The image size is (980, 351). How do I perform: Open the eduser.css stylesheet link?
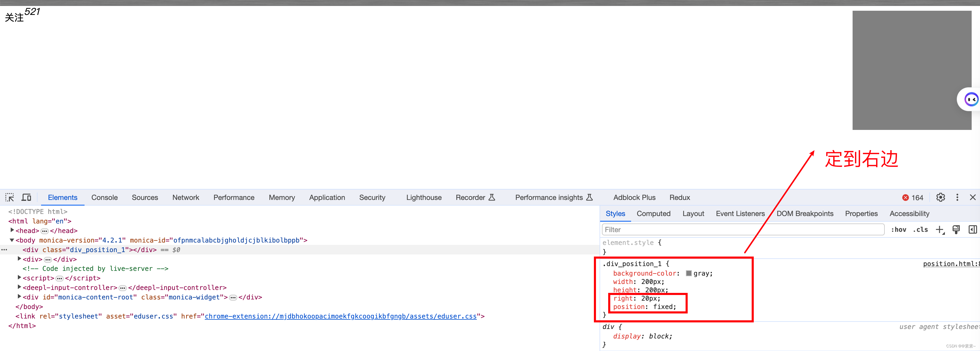coord(341,316)
